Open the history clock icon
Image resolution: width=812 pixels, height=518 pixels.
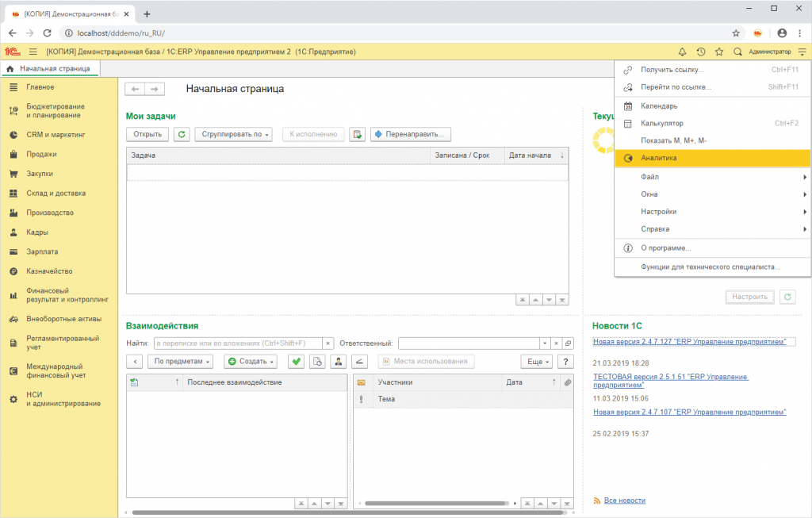(x=701, y=52)
